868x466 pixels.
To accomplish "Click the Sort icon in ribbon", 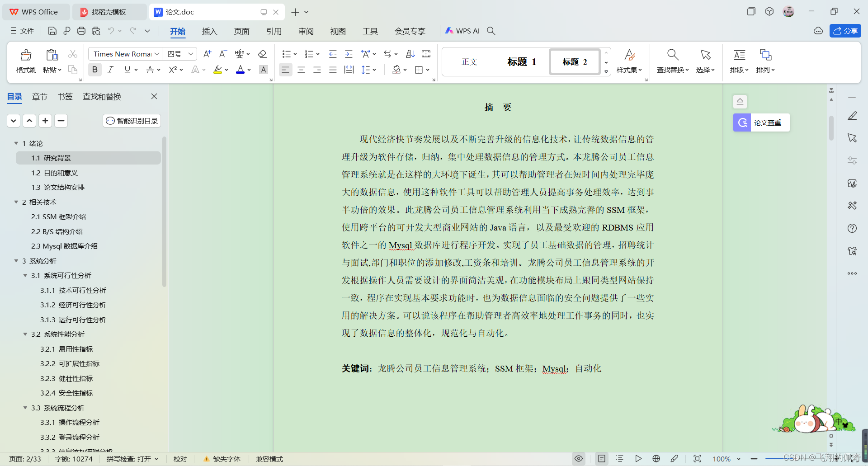I will (410, 54).
